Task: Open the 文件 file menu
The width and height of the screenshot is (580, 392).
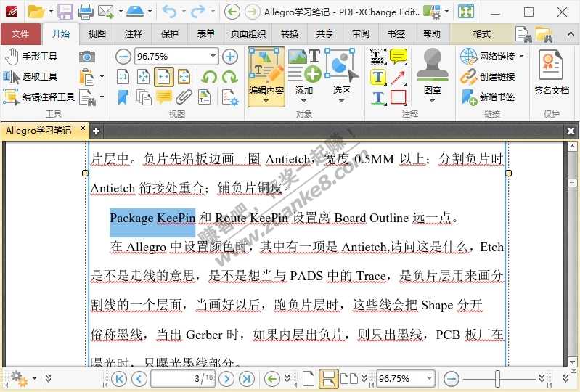Action: click(20, 34)
